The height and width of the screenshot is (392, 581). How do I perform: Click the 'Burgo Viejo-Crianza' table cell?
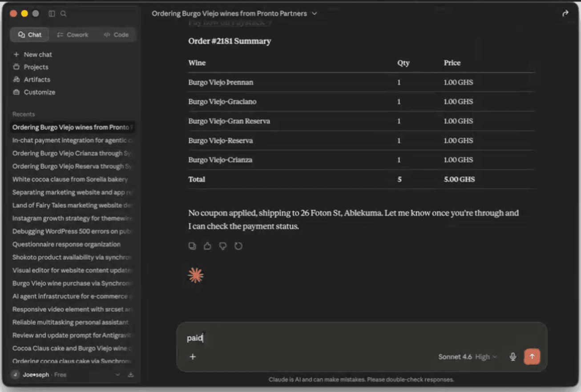pos(220,160)
